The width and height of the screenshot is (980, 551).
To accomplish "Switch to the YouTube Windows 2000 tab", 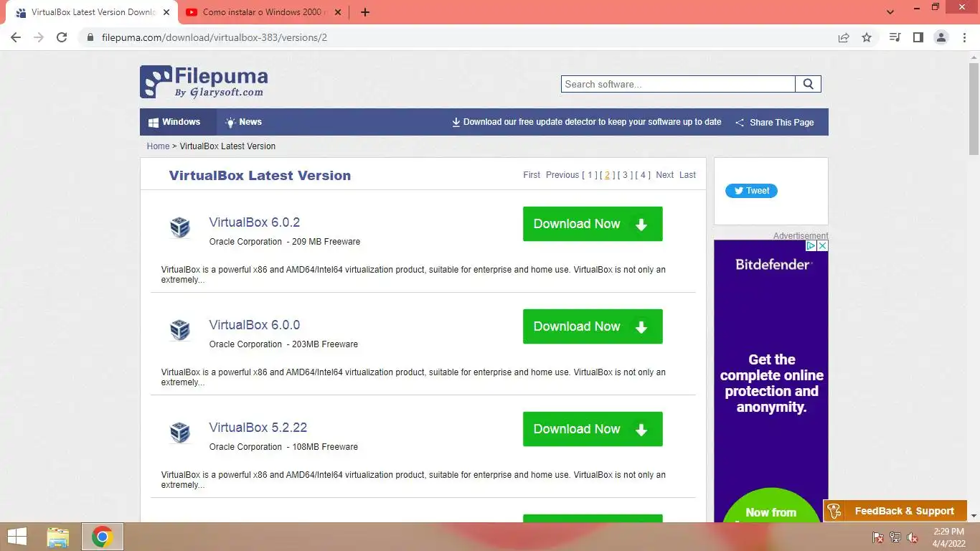I will click(262, 12).
